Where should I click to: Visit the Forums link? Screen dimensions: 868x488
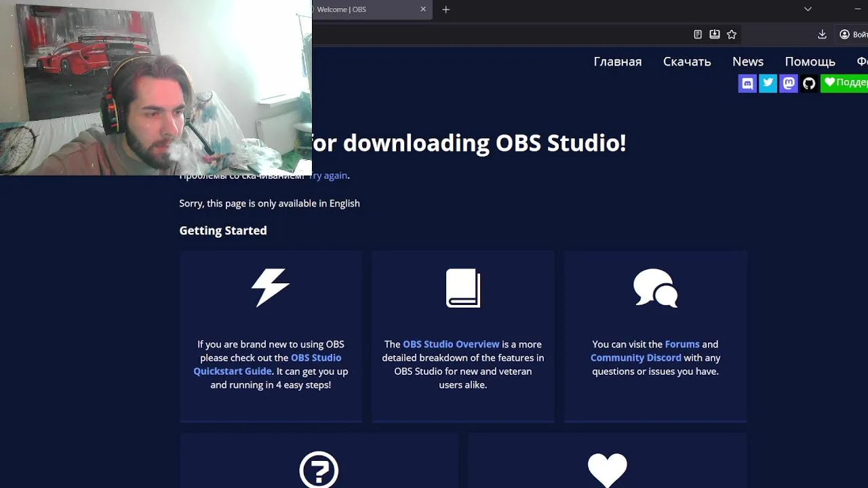point(682,344)
